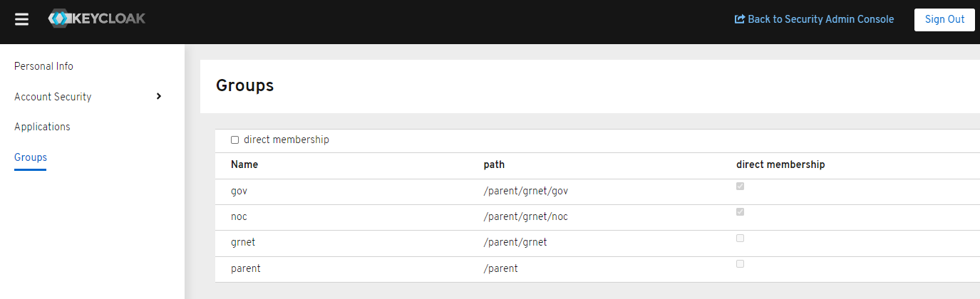
Task: Open Personal Info page
Action: [43, 66]
